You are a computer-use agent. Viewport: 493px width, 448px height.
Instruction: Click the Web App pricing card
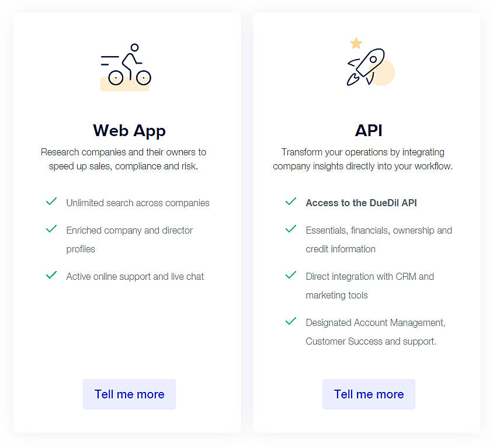click(127, 350)
